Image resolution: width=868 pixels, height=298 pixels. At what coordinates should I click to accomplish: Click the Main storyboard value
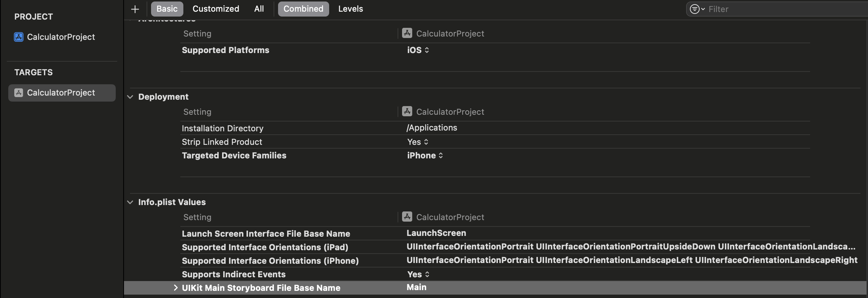point(416,287)
